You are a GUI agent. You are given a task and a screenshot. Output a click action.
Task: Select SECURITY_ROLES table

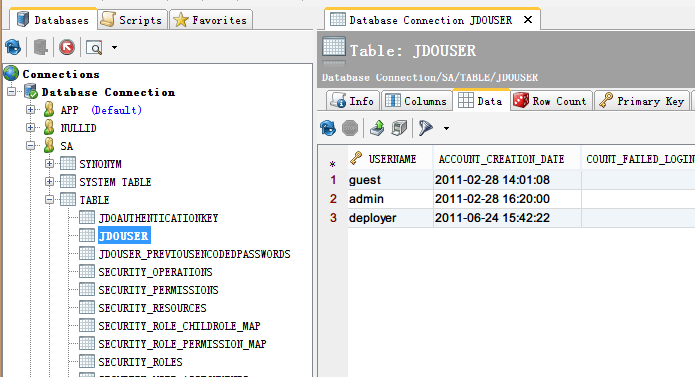click(140, 362)
